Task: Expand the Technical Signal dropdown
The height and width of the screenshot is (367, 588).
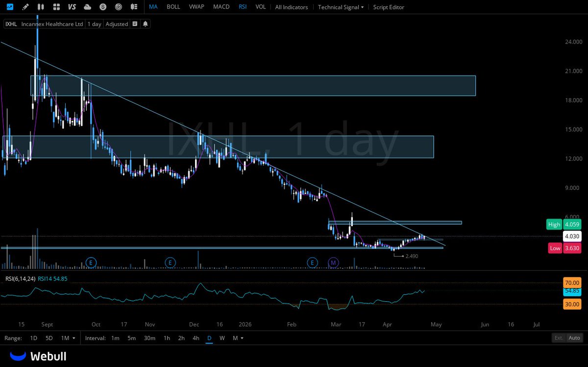Action: coord(341,7)
